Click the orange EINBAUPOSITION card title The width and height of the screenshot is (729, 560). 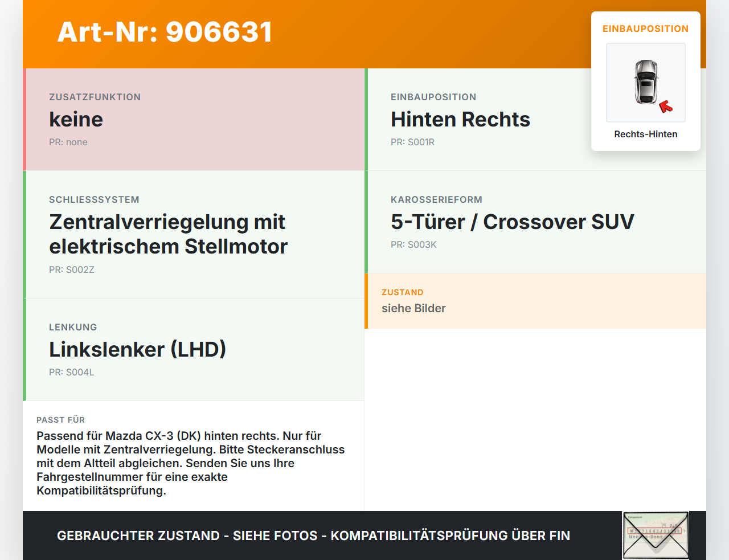[x=646, y=28]
